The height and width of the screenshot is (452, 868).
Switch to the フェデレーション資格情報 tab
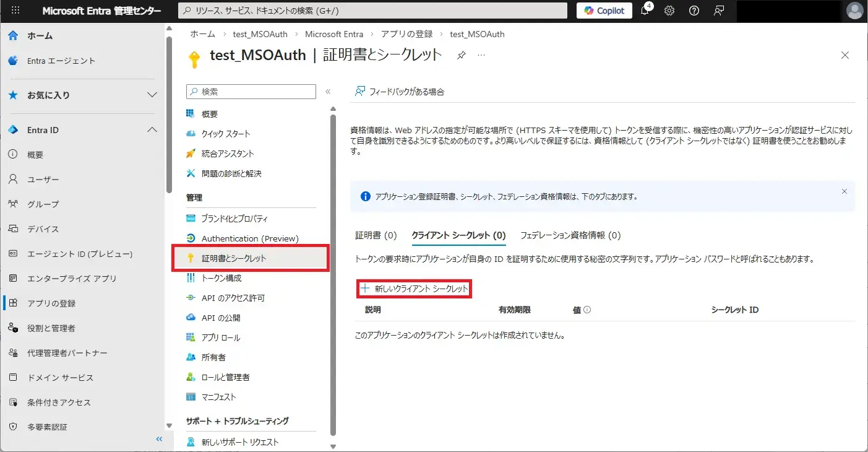570,235
